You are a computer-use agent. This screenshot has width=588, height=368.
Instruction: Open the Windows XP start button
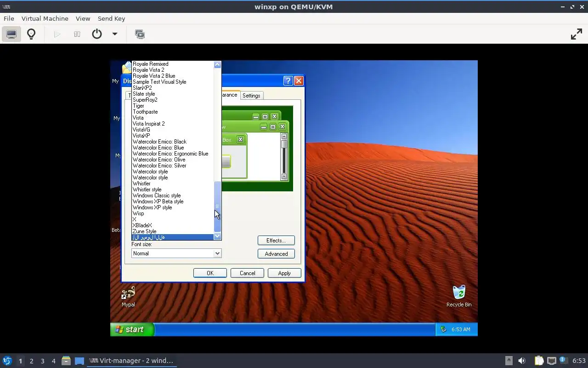tap(132, 329)
